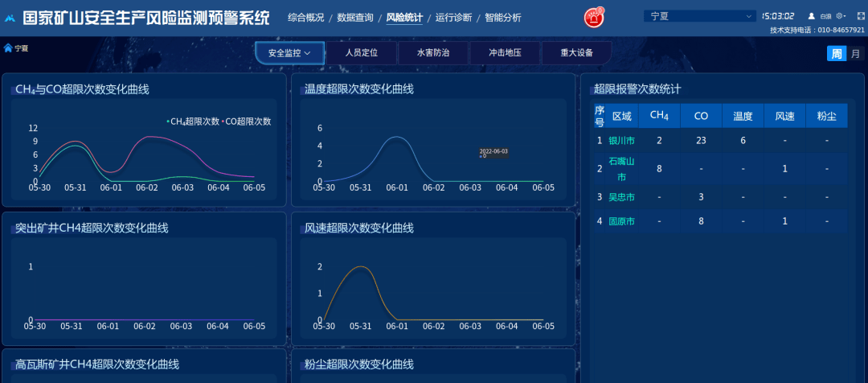This screenshot has height=383, width=868.
Task: Click the user profile icon
Action: click(812, 16)
